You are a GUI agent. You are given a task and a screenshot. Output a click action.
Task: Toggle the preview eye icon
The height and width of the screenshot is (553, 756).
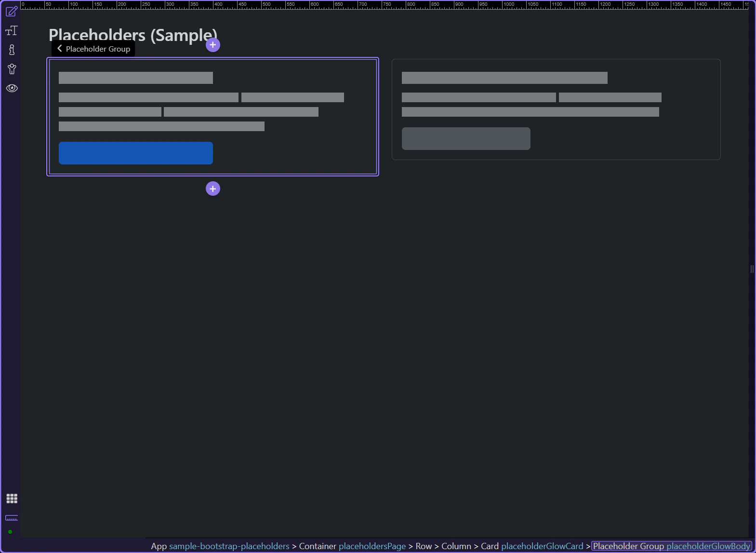12,88
